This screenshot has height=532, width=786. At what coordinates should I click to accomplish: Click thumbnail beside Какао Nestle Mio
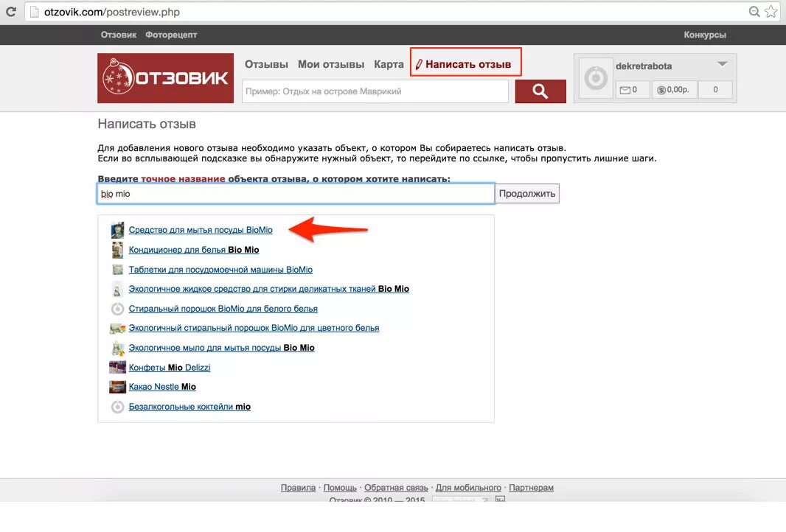click(117, 387)
